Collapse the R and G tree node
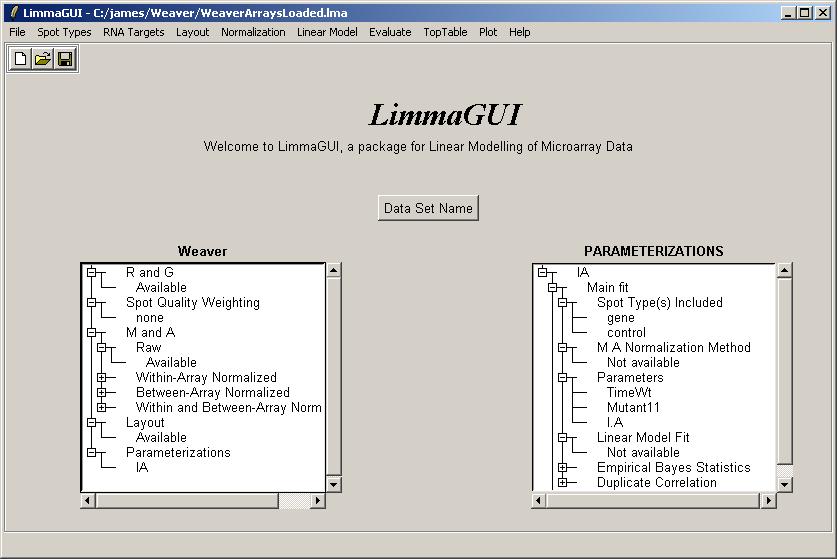 point(91,272)
